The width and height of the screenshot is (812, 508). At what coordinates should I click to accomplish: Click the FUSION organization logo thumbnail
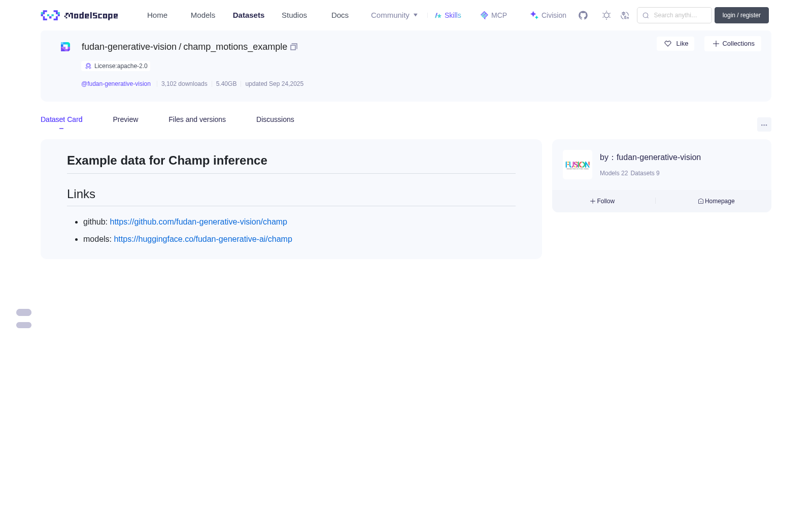coord(578,165)
